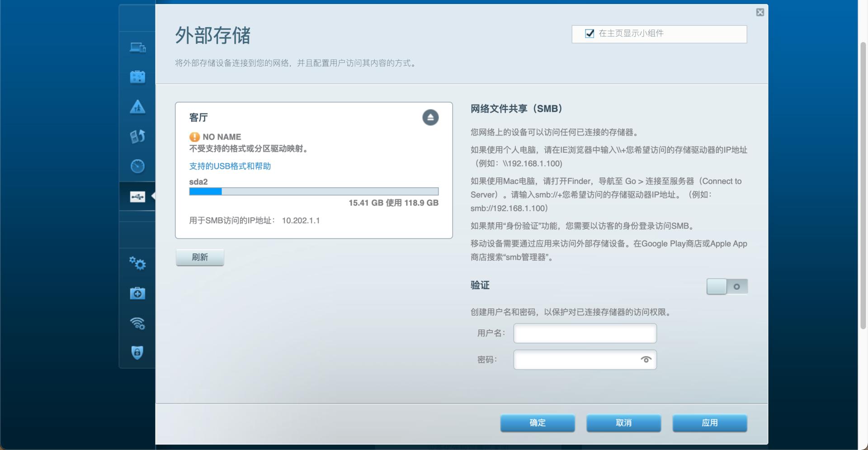This screenshot has height=450, width=868.
Task: Open media prioritization in the sidebar
Action: point(137,136)
